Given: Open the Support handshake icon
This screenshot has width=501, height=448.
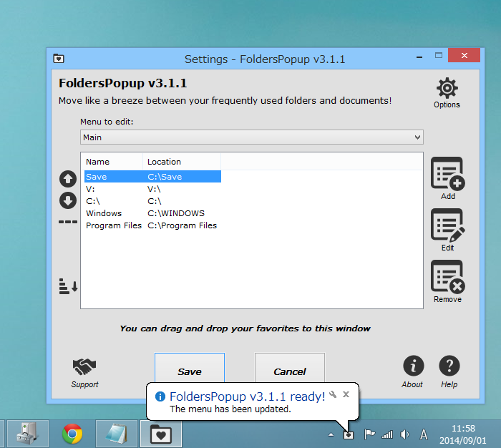Looking at the screenshot, I should 84,367.
